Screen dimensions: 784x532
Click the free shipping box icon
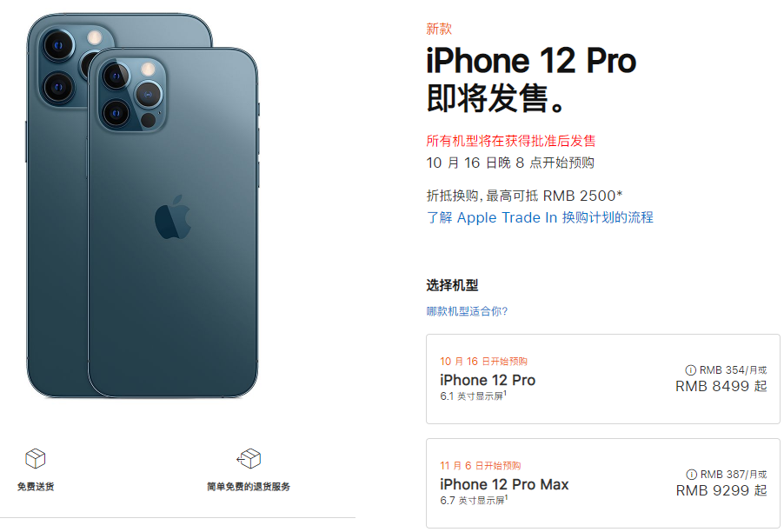pyautogui.click(x=36, y=458)
